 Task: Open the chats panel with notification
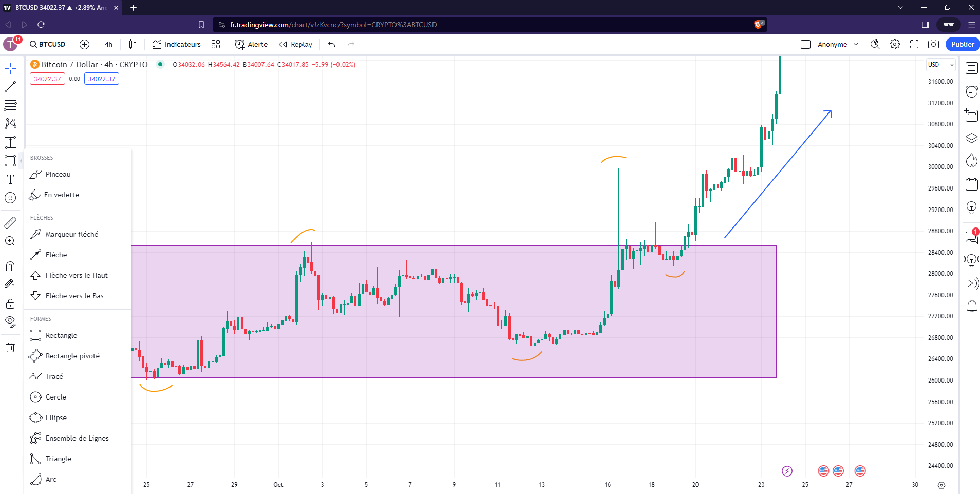tap(971, 236)
